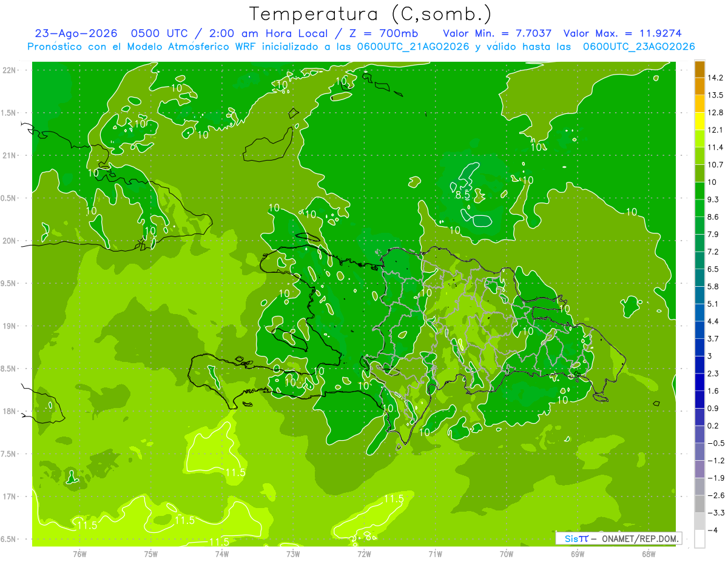Click 'Valor Min. = 7.7037' value
Image resolution: width=728 pixels, height=562 pixels.
pyautogui.click(x=497, y=33)
